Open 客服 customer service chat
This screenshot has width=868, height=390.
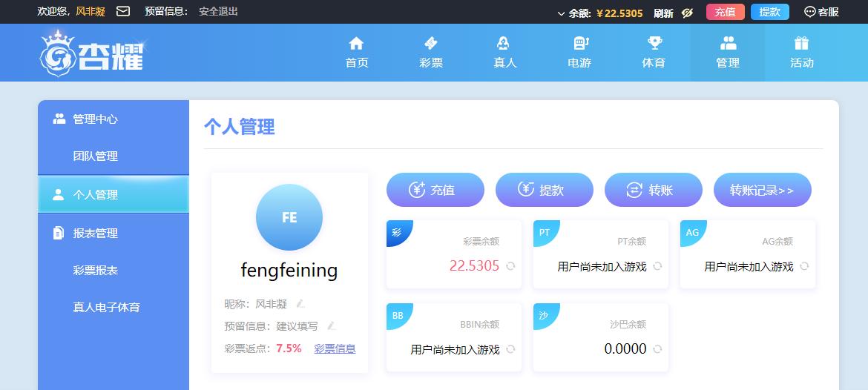point(821,12)
